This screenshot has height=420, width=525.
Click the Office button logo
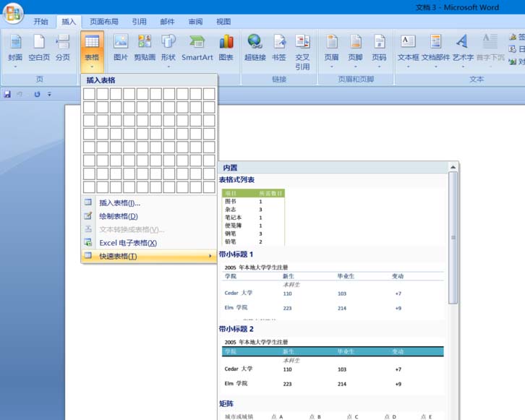pos(14,14)
